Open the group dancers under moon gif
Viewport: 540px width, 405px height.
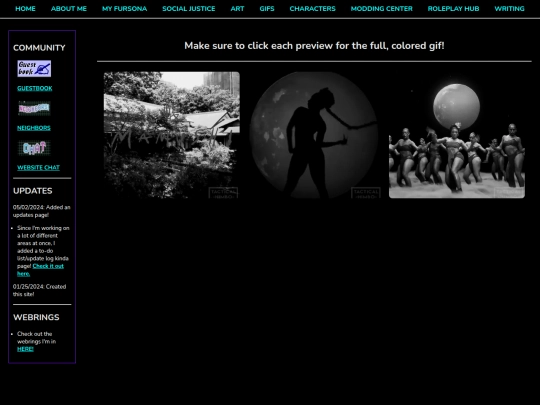coord(457,135)
